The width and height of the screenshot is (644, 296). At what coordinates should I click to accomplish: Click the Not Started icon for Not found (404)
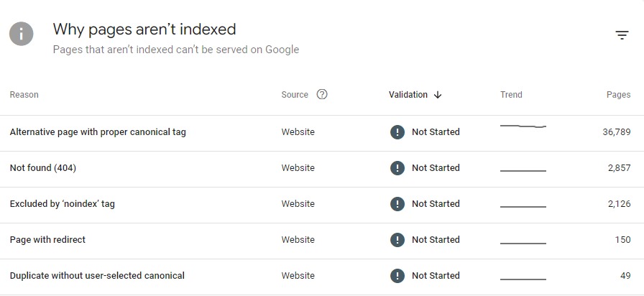click(x=397, y=168)
